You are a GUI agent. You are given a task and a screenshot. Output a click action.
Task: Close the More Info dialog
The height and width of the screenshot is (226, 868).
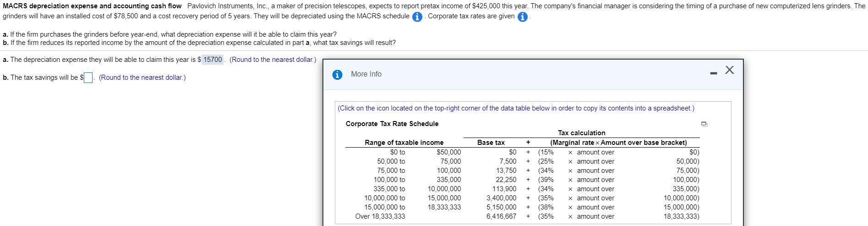(730, 70)
